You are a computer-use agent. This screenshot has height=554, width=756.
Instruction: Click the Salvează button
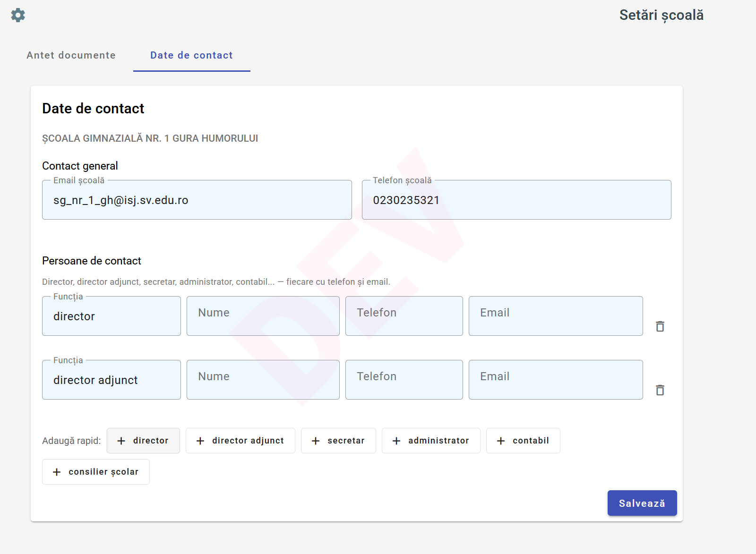(x=642, y=503)
